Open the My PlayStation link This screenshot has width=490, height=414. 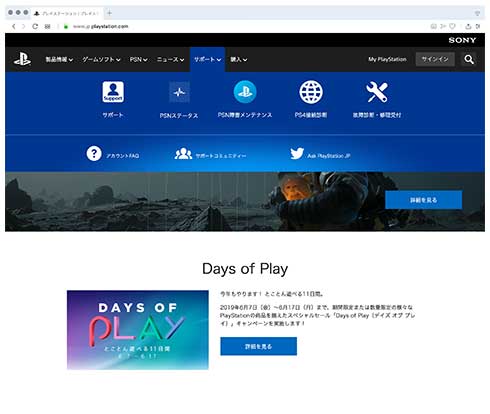coord(387,59)
